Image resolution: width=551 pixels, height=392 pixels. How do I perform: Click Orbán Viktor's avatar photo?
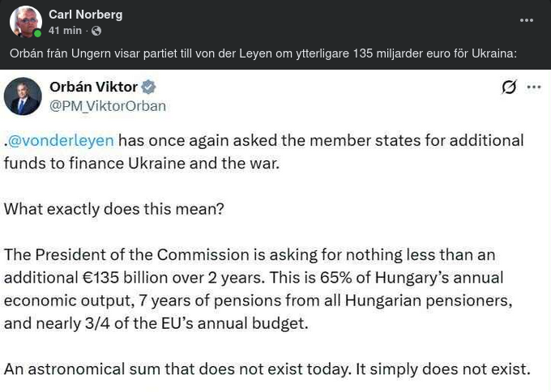tap(23, 96)
